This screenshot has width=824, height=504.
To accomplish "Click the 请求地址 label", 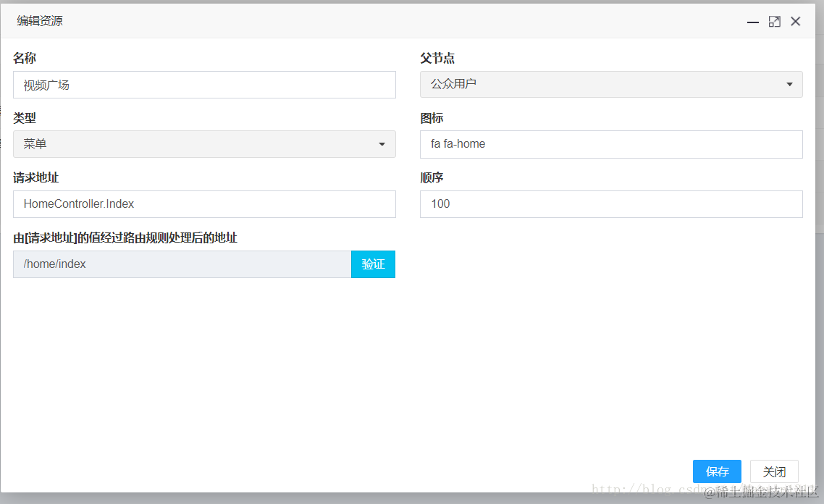I will (35, 177).
